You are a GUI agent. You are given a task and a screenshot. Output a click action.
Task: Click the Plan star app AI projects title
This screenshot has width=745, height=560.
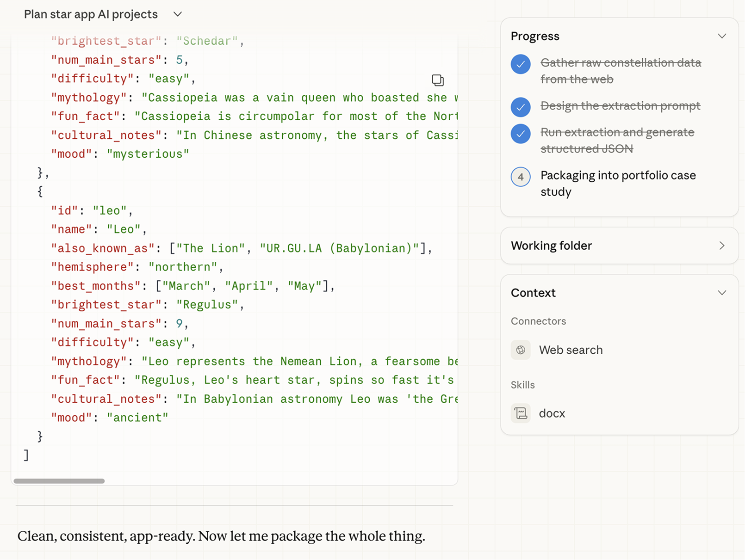(x=91, y=14)
